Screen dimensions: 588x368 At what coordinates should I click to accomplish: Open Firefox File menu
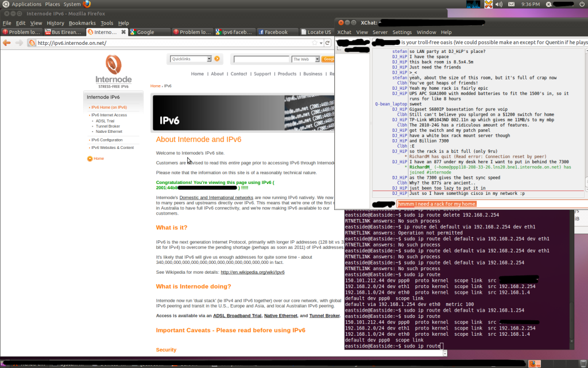7,23
